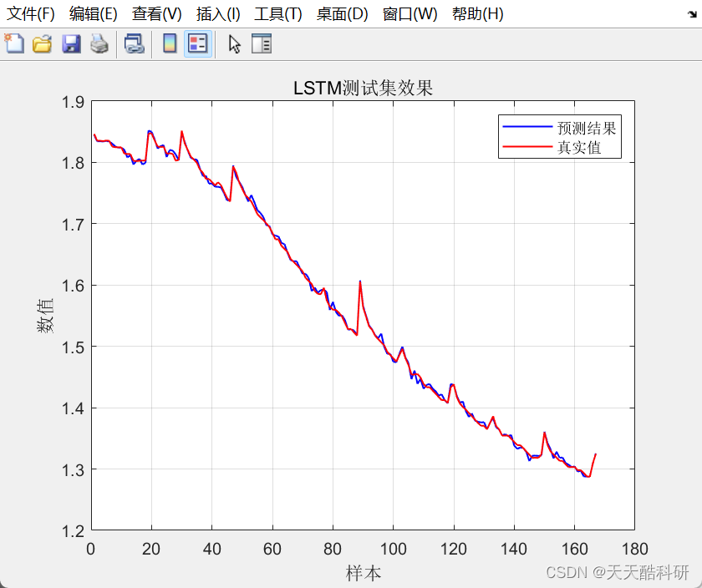Image resolution: width=702 pixels, height=588 pixels.
Task: Open the 插入(I) menu
Action: [218, 14]
